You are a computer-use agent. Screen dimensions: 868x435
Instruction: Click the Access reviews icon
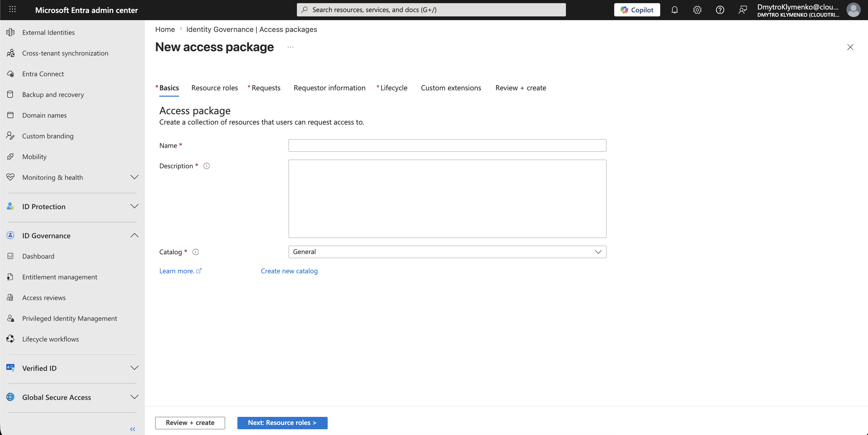click(10, 297)
